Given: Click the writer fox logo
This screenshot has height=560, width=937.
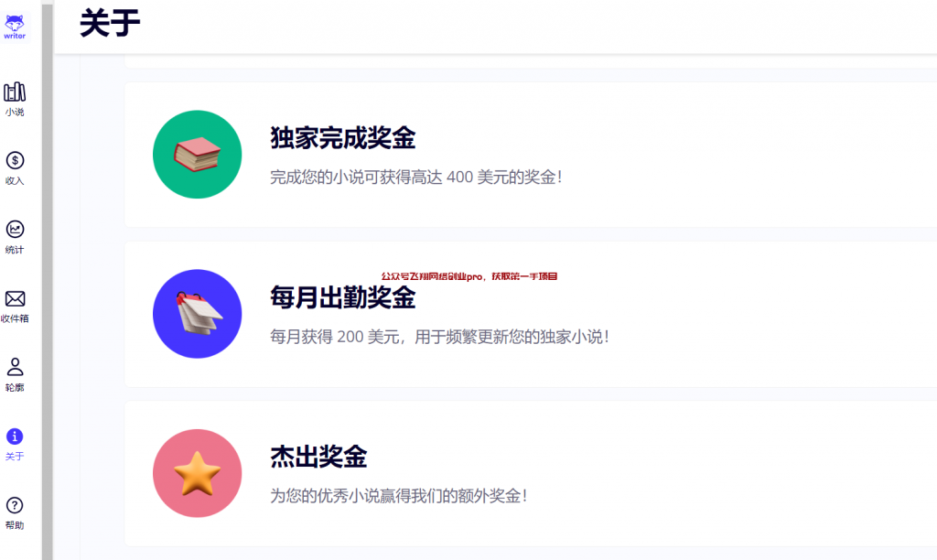Looking at the screenshot, I should (15, 27).
